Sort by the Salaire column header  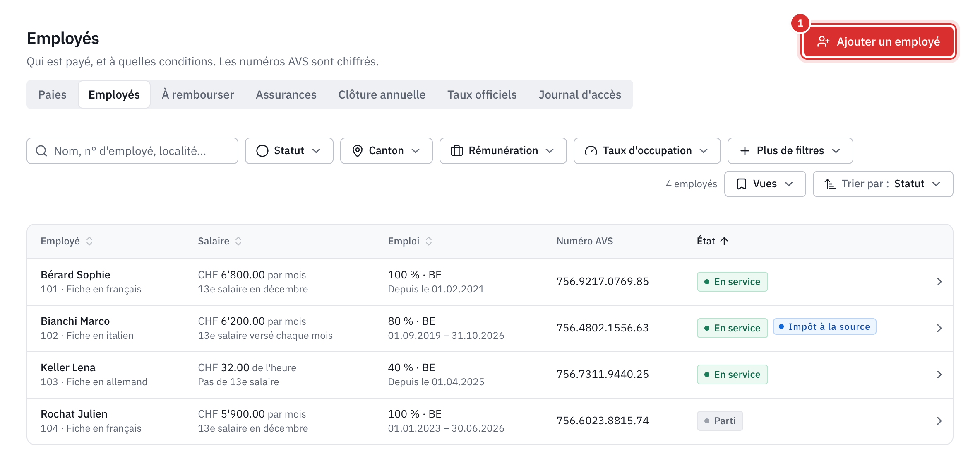[220, 241]
